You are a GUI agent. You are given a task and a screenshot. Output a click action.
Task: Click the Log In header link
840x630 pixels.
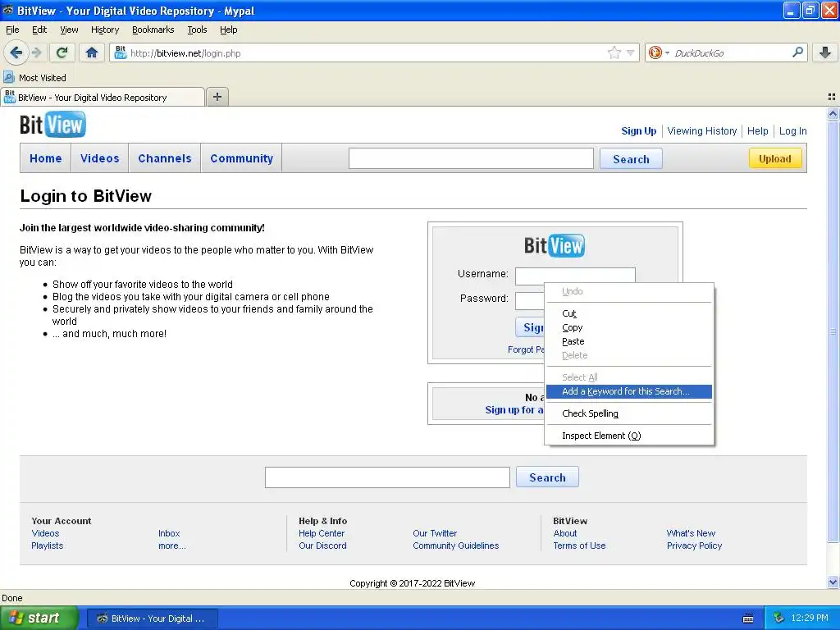coord(793,130)
